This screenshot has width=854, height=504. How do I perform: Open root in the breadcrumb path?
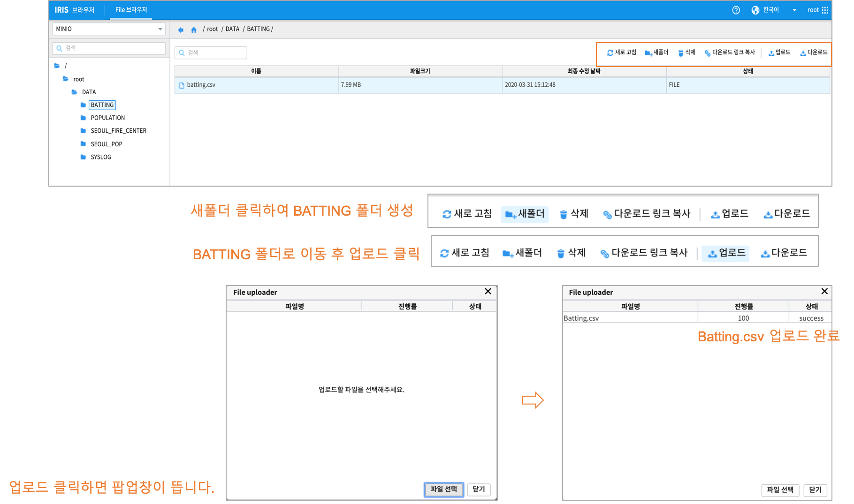click(212, 29)
